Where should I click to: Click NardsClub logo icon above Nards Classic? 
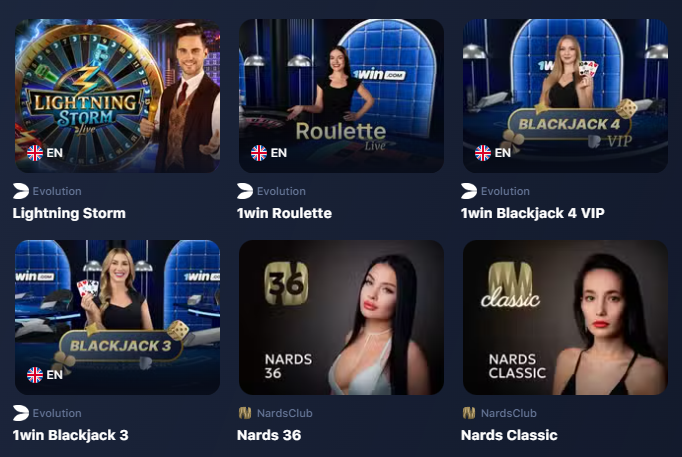(x=469, y=413)
